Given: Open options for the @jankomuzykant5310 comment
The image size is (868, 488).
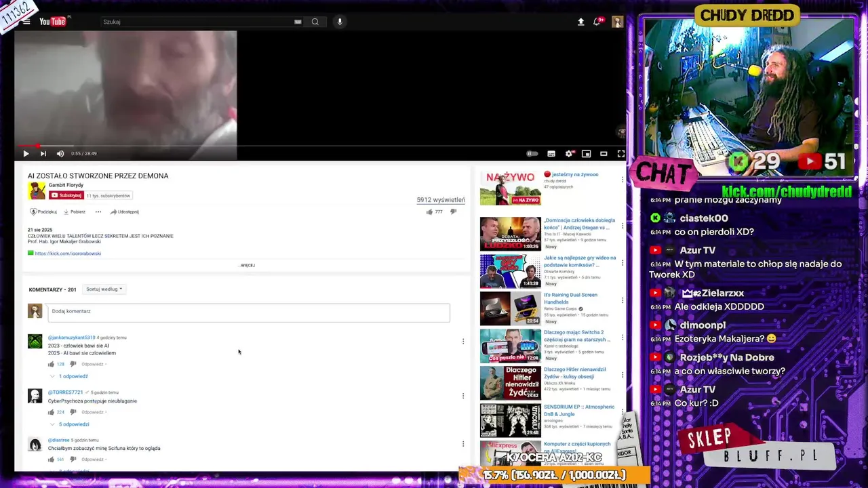Looking at the screenshot, I should coord(463,342).
